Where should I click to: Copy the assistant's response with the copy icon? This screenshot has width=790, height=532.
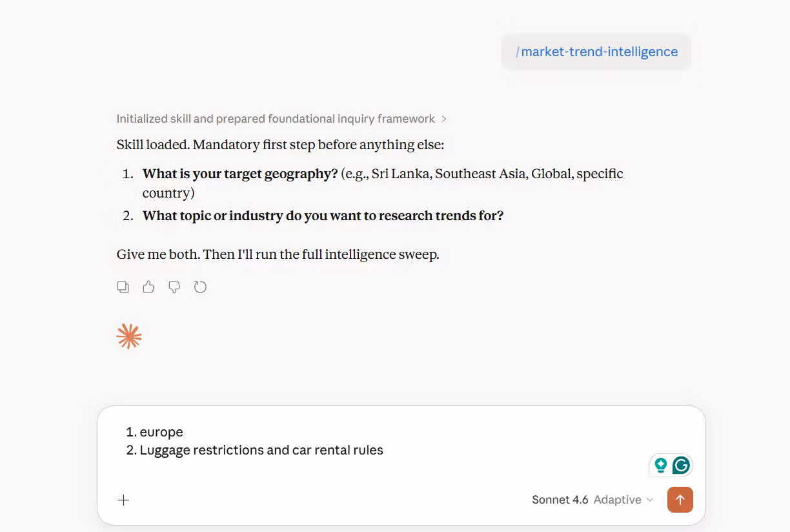coord(123,287)
